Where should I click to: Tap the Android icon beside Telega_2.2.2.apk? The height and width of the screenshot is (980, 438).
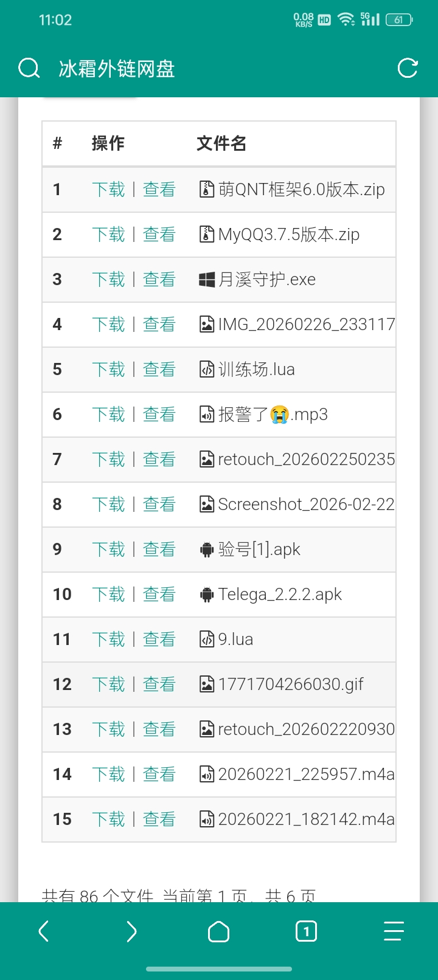pos(207,595)
